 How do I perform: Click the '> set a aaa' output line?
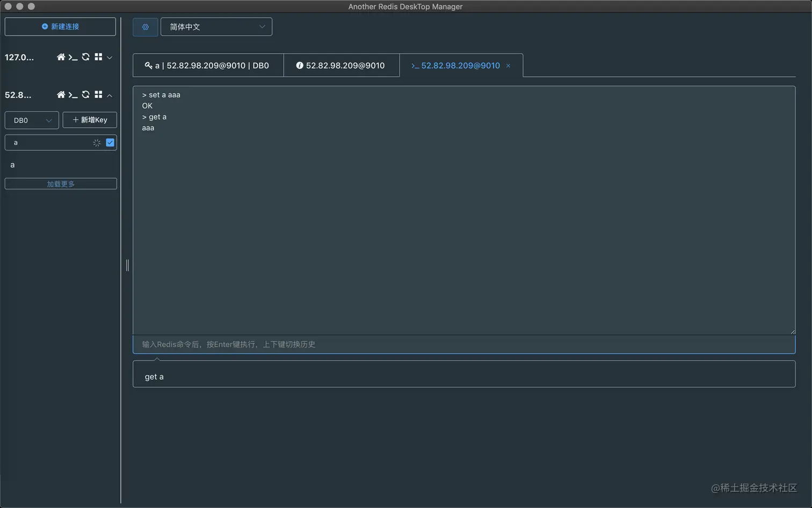[161, 95]
